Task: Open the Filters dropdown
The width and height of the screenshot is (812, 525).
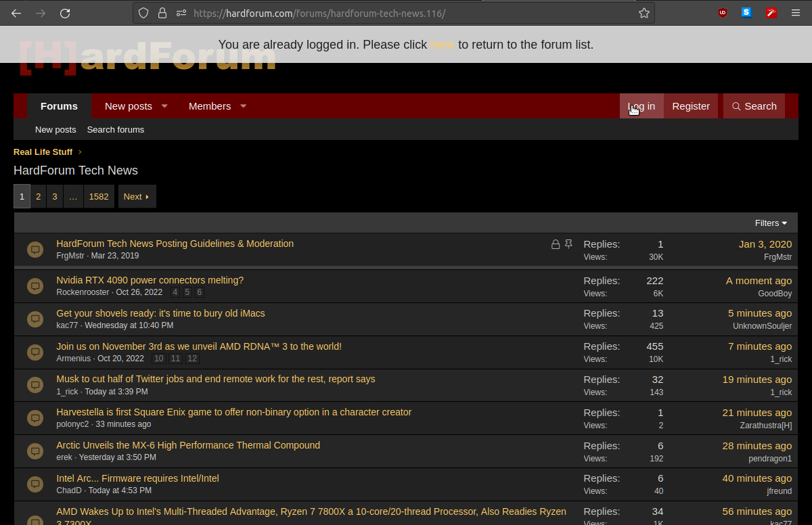Action: [x=771, y=223]
